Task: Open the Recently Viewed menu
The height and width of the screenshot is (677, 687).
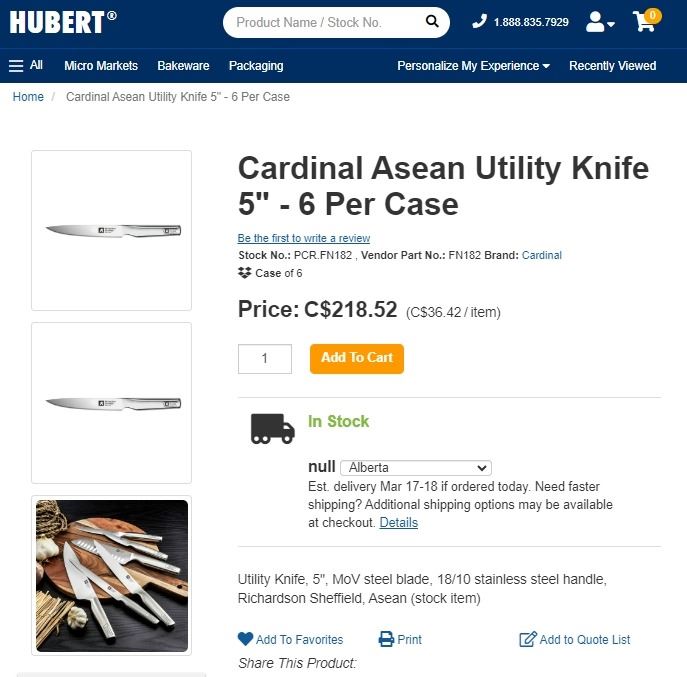Action: [x=612, y=66]
